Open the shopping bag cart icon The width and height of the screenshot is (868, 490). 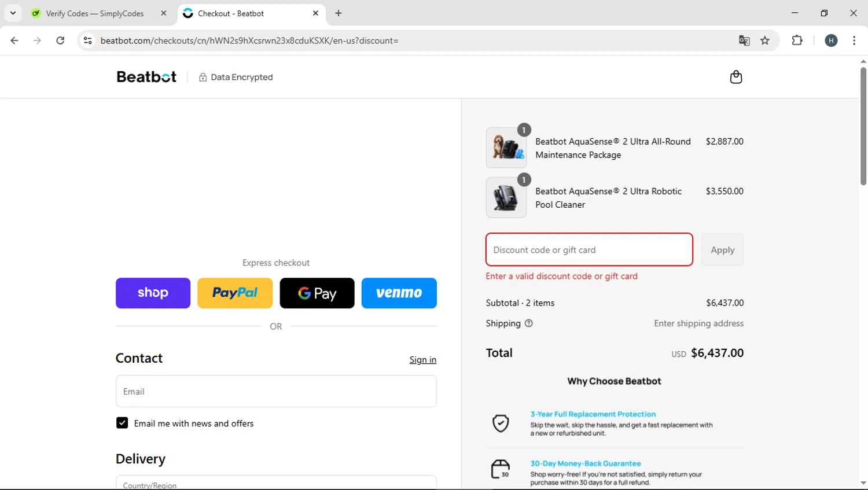pos(736,77)
